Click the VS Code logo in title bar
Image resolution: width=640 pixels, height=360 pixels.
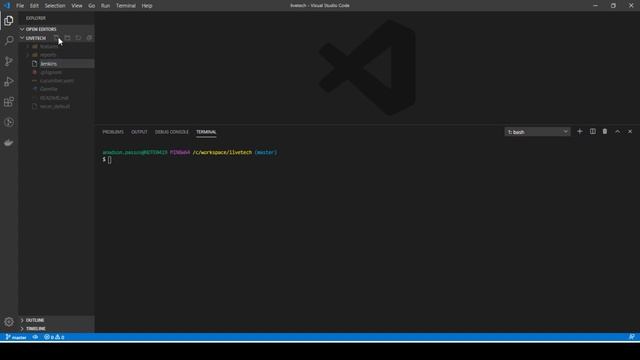click(7, 6)
